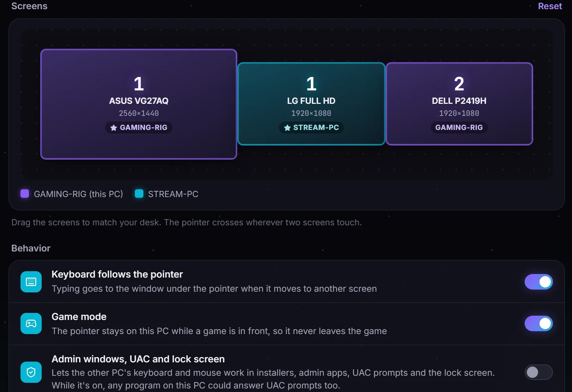Click the pointer stays on this PC description

(219, 331)
